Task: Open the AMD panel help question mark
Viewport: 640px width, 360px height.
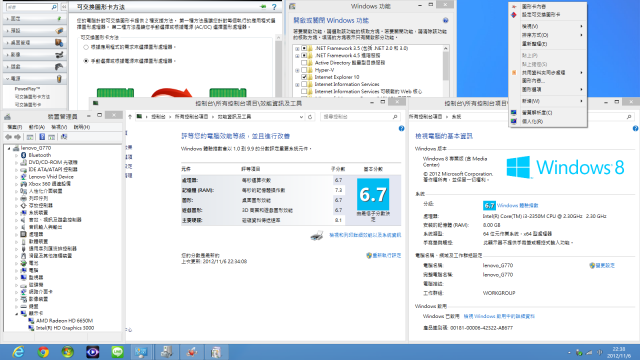Action: click(274, 7)
